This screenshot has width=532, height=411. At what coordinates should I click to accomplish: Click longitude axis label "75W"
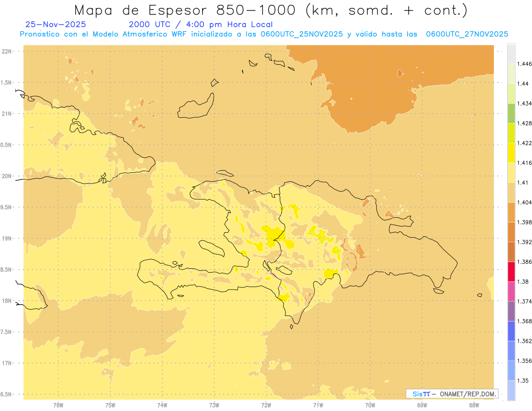click(x=110, y=405)
